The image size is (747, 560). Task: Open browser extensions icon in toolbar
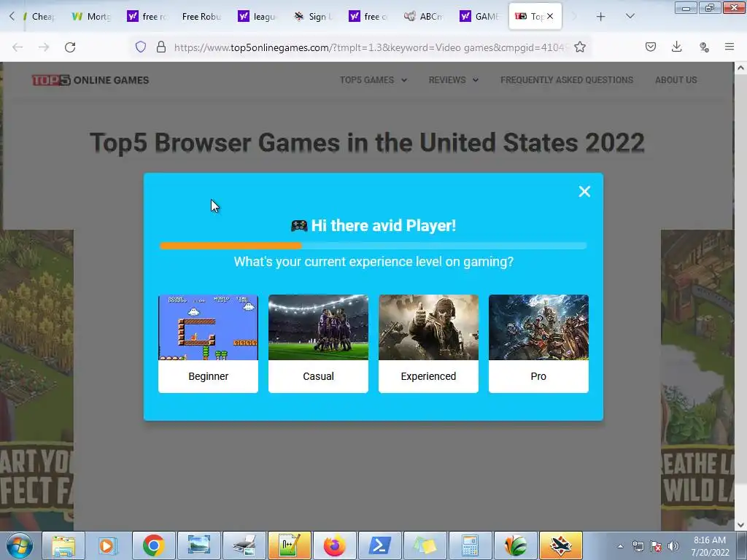coord(704,47)
